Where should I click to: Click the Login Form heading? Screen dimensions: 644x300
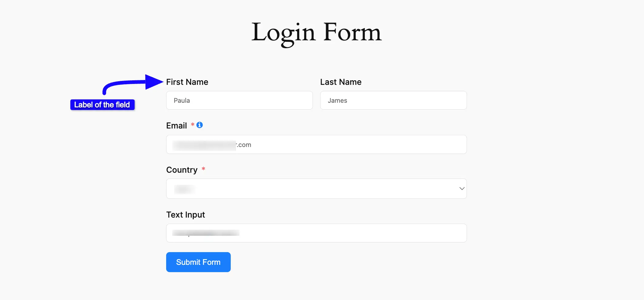tap(317, 33)
